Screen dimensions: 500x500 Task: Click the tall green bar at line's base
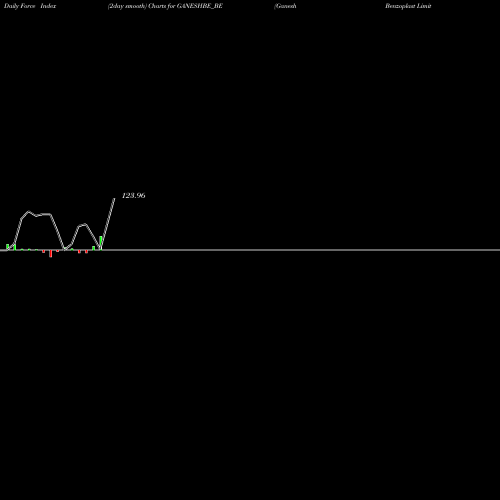coord(101,243)
